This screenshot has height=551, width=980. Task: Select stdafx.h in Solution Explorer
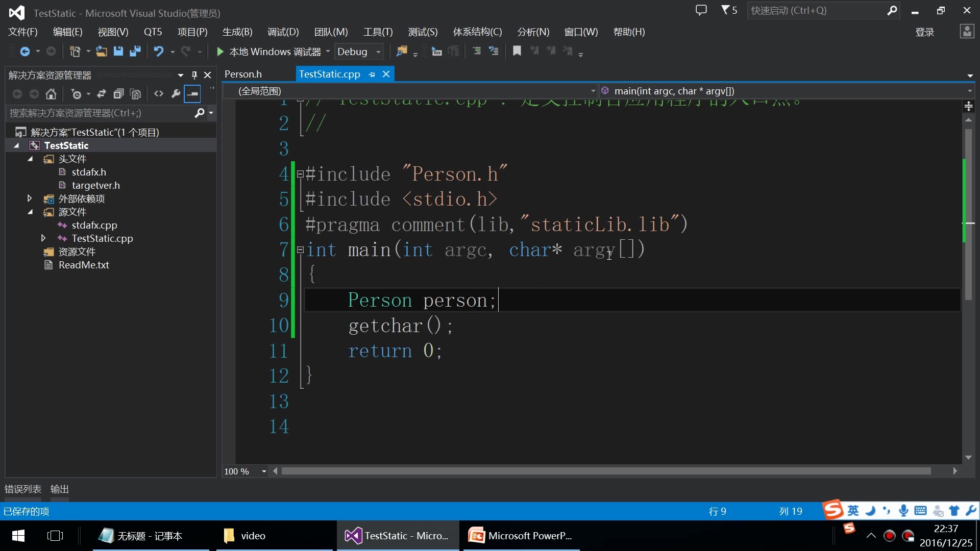point(89,172)
